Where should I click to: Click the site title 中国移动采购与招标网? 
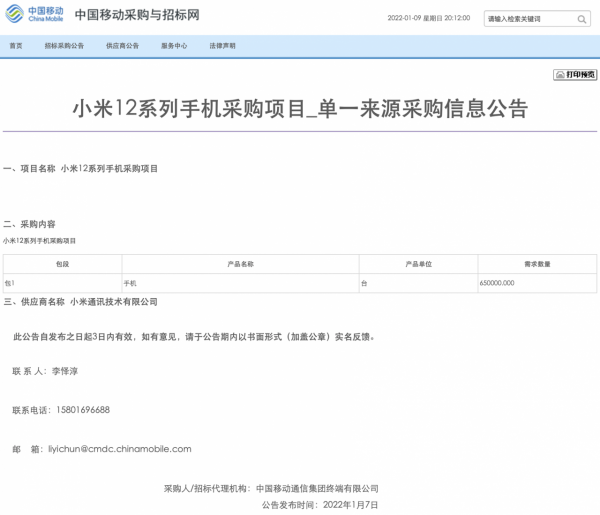137,15
